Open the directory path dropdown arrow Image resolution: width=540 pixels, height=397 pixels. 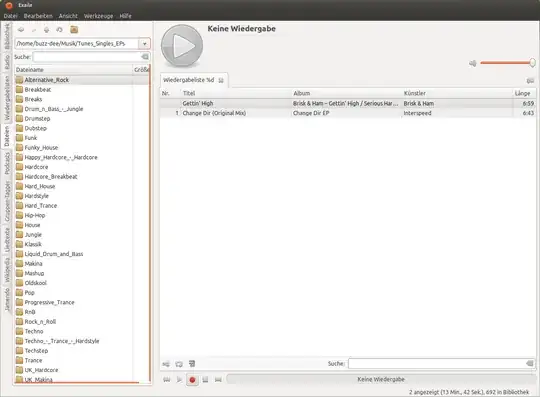(x=145, y=44)
